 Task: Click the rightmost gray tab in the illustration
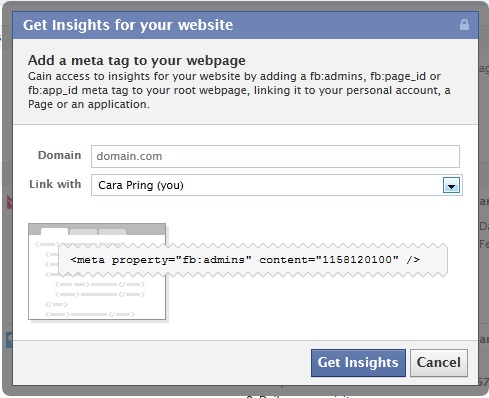coord(112,232)
